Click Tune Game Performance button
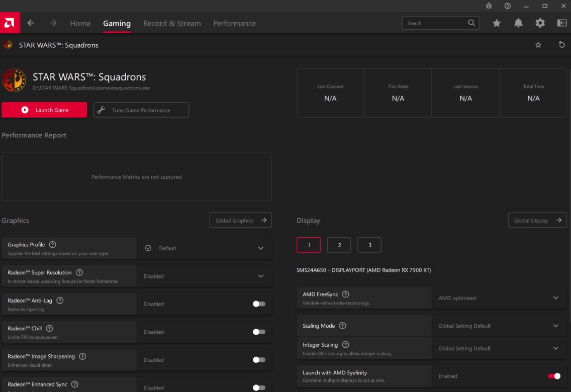 pyautogui.click(x=141, y=110)
